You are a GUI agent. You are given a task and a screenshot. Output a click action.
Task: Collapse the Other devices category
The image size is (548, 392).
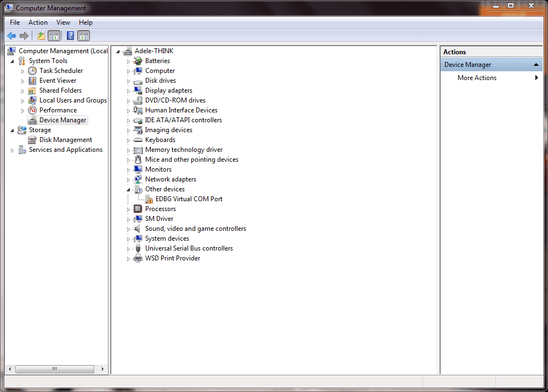coord(129,189)
